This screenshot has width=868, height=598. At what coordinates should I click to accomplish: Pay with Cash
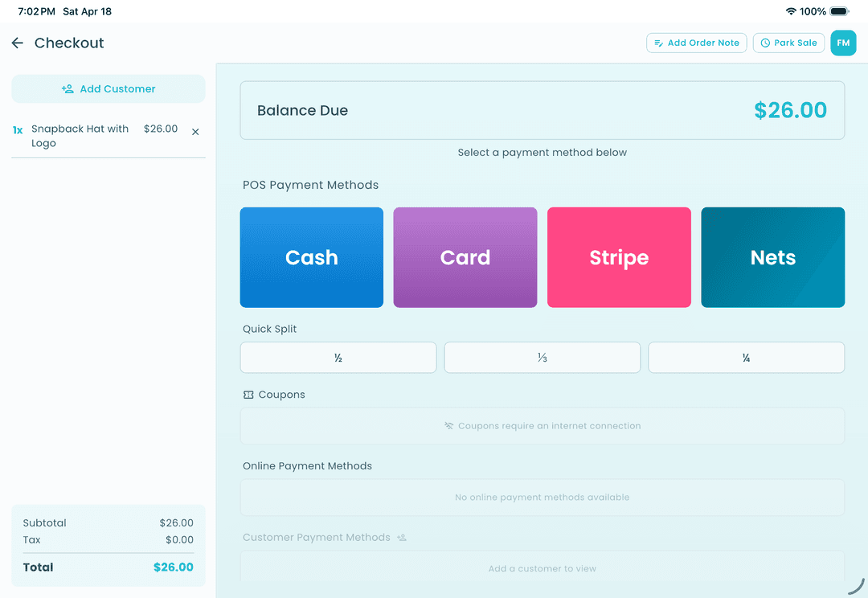[312, 257]
